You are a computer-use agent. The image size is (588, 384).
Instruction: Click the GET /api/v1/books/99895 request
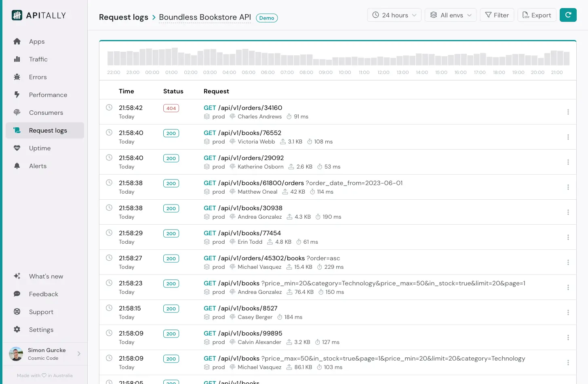click(243, 333)
